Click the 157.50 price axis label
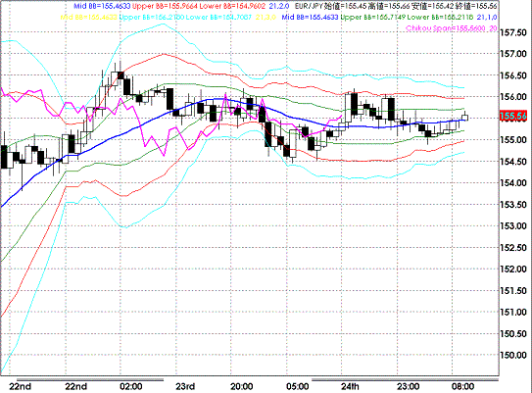This screenshot has width=532, height=393. (x=513, y=33)
